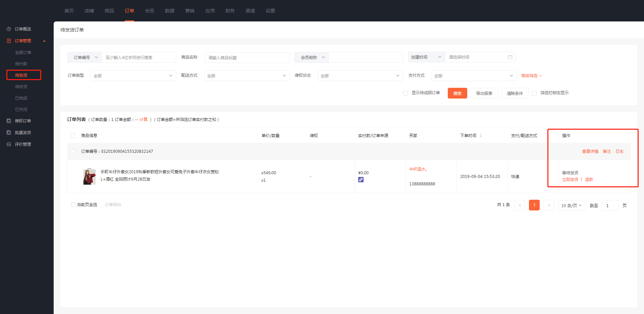Click the 退款 link for the order
This screenshot has height=314, width=644.
point(589,180)
